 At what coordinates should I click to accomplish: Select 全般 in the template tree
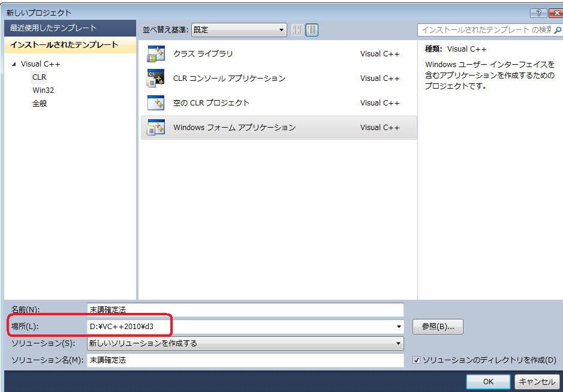40,104
